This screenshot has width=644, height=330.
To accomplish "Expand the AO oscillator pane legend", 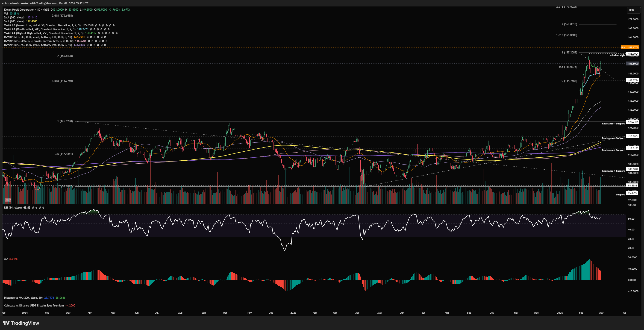I will (x=6, y=259).
